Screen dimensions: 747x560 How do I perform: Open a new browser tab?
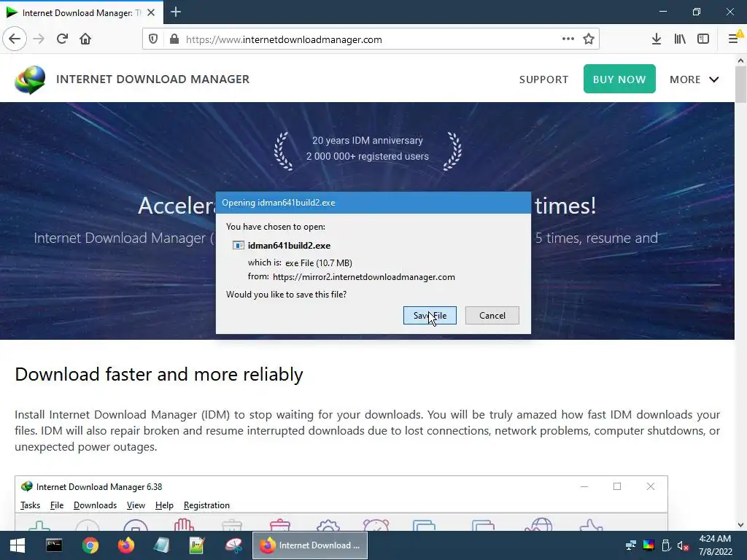pyautogui.click(x=176, y=12)
